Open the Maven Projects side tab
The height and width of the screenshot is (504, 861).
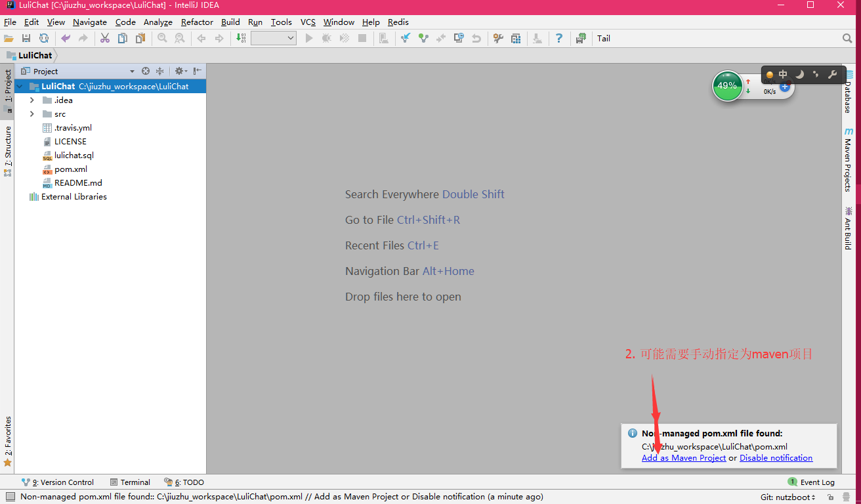[848, 159]
